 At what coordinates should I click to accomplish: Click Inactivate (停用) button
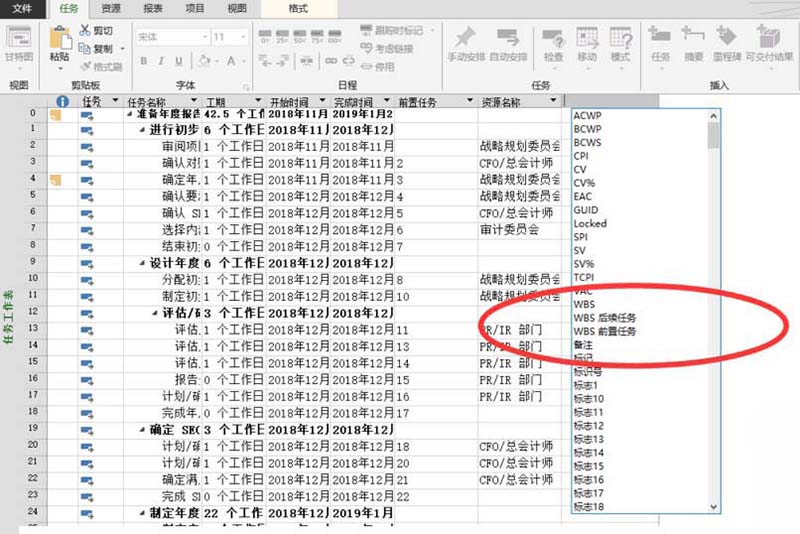click(378, 66)
